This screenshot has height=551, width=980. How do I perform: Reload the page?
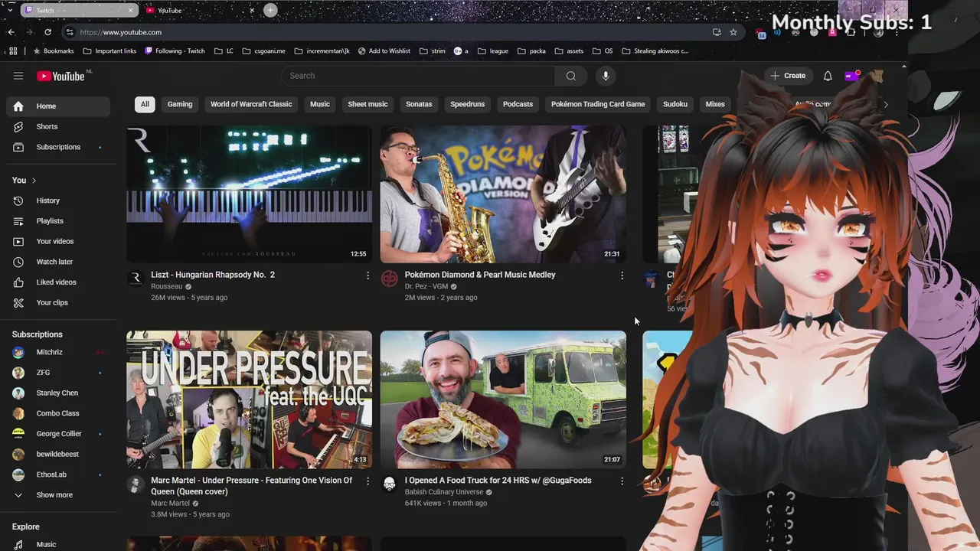click(47, 32)
